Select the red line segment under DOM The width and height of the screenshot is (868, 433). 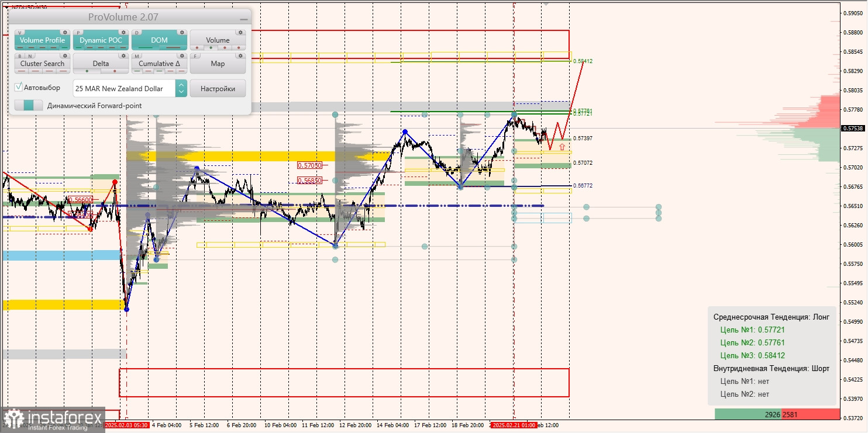[x=173, y=47]
